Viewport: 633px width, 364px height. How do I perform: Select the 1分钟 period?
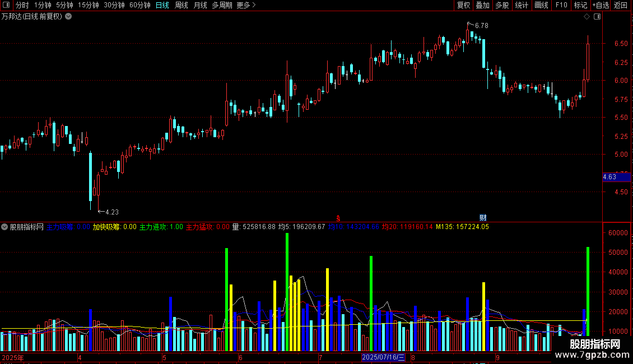(x=43, y=5)
